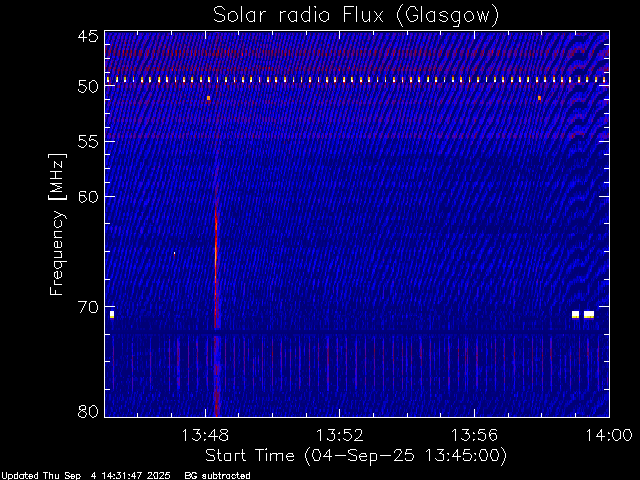Image resolution: width=640 pixels, height=480 pixels.
Task: Click the 'Start Time (04-Sep-25 13:45:00)' label
Action: tap(356, 456)
